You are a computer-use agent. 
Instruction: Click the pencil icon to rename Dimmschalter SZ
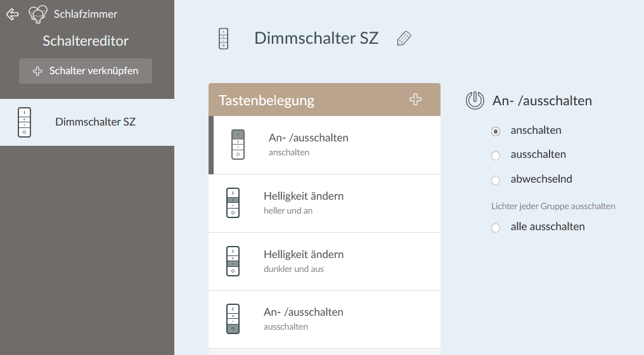pos(404,39)
